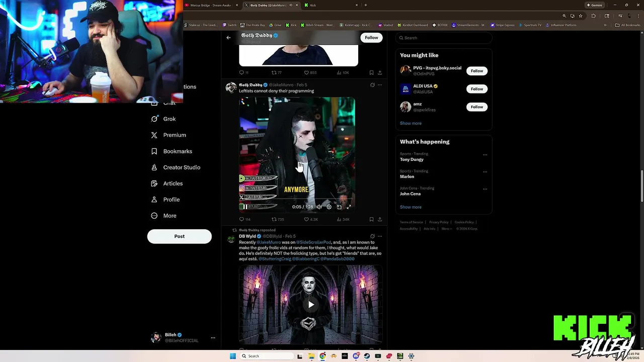644x362 pixels.
Task: Repost the post with 735 reposts
Action: [278, 219]
